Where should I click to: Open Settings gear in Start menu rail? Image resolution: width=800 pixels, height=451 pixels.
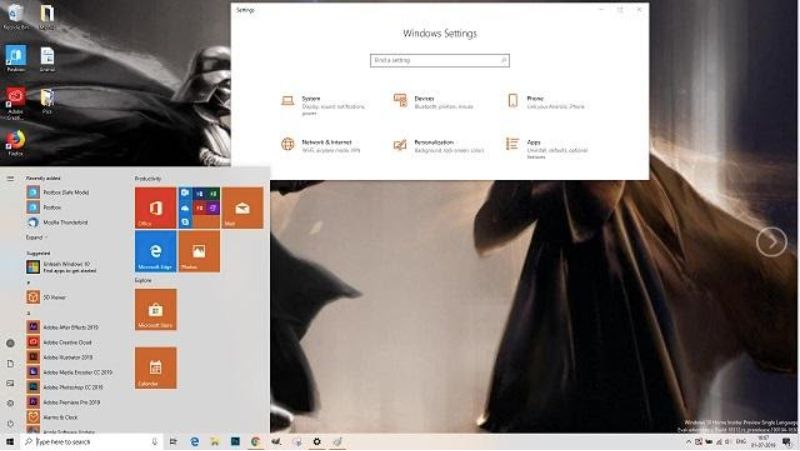(x=10, y=403)
